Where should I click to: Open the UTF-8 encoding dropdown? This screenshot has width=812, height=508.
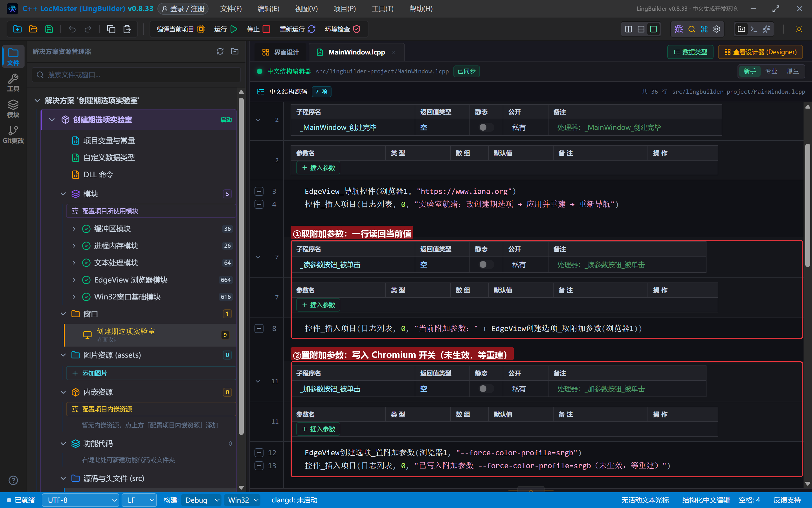coord(81,500)
